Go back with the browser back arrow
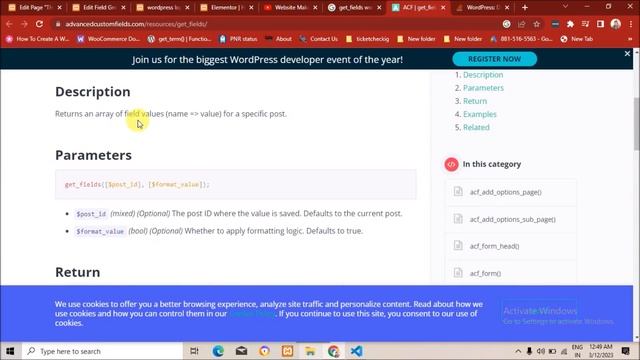The height and width of the screenshot is (360, 640). [9, 24]
